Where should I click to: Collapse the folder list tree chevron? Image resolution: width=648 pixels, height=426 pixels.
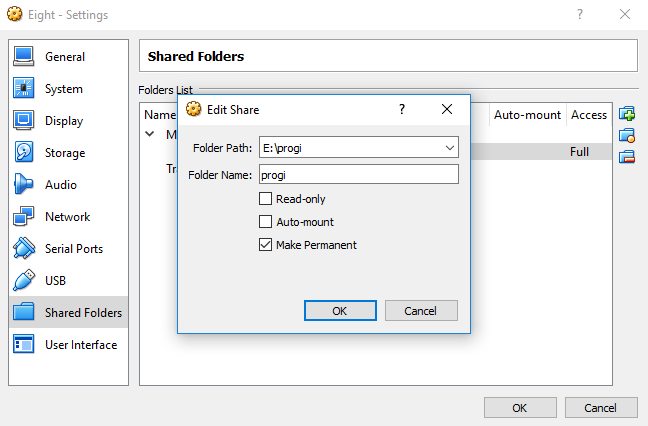coord(150,134)
